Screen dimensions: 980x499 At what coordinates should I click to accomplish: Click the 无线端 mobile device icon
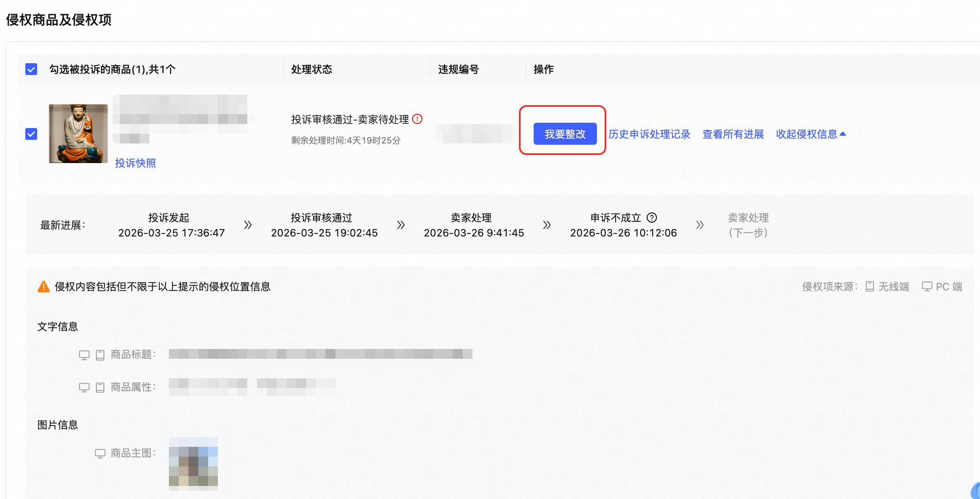869,287
